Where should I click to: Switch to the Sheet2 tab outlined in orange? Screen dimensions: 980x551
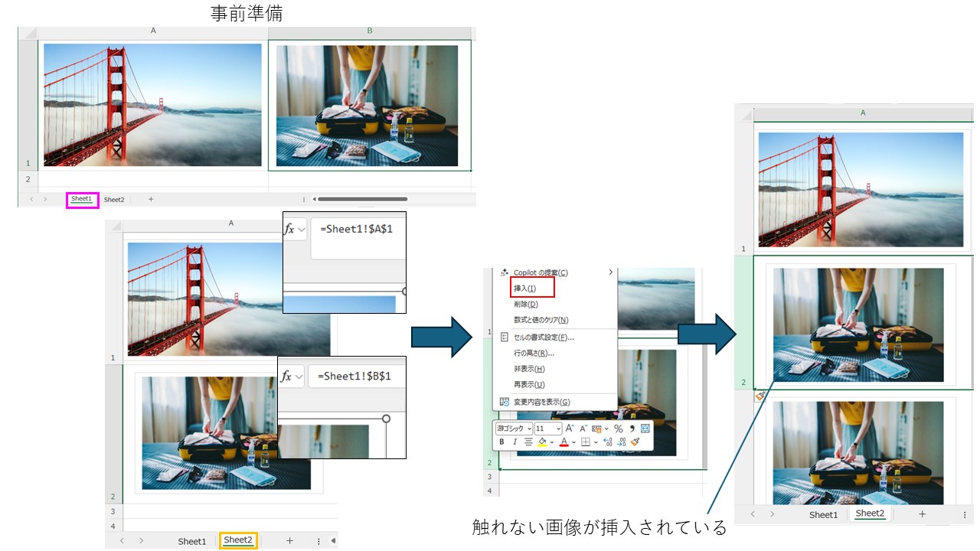tap(238, 540)
